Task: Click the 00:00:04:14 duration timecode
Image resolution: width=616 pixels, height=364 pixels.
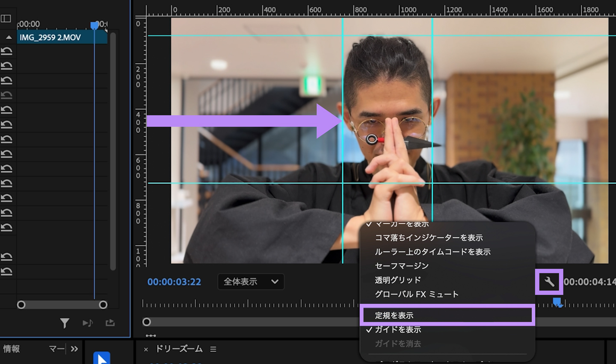Action: coord(589,282)
